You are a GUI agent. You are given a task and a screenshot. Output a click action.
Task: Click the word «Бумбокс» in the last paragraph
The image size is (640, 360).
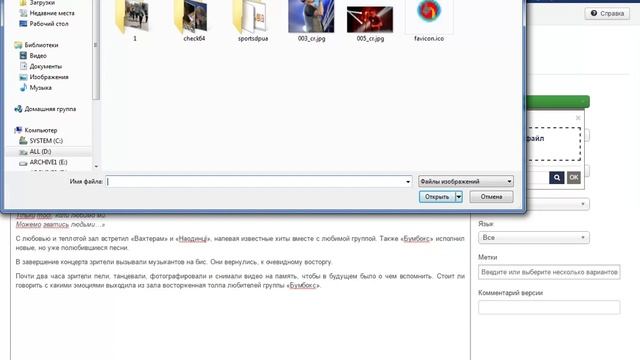303,285
